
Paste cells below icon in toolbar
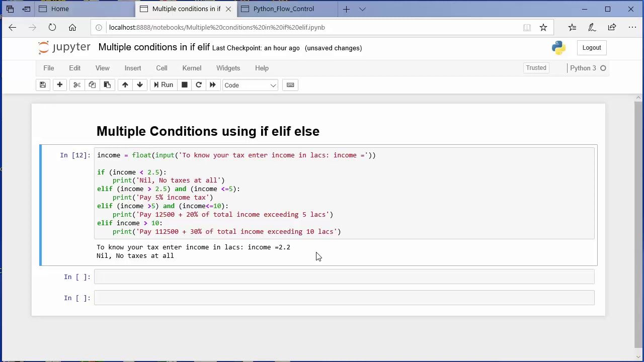click(x=107, y=85)
